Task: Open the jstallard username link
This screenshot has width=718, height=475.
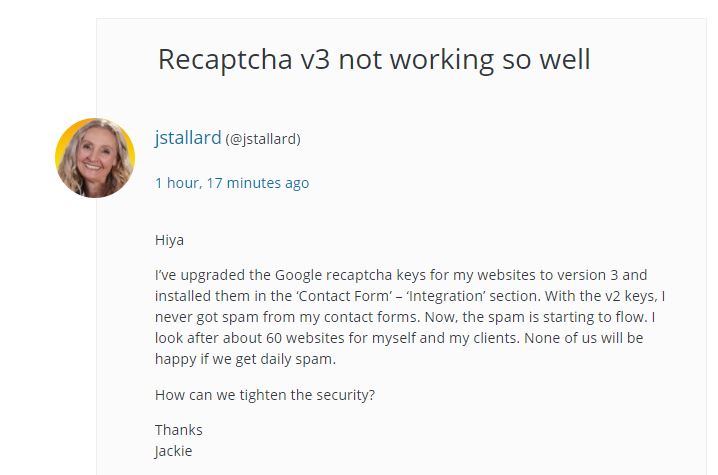Action: click(x=187, y=138)
